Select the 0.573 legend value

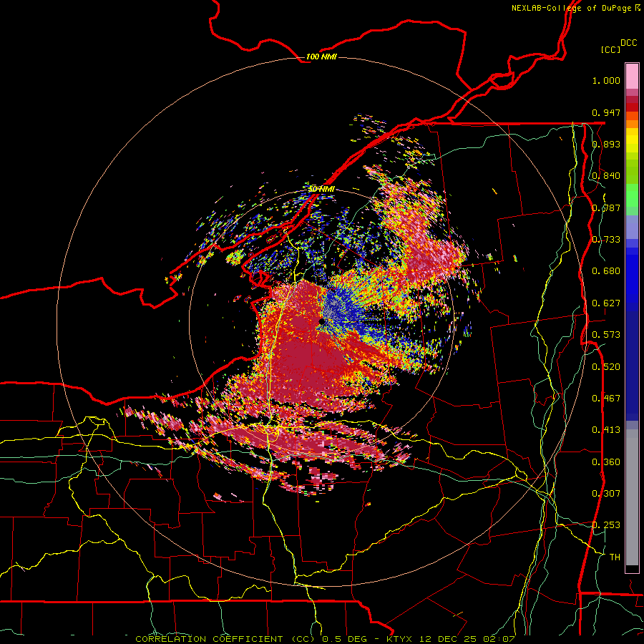click(606, 335)
